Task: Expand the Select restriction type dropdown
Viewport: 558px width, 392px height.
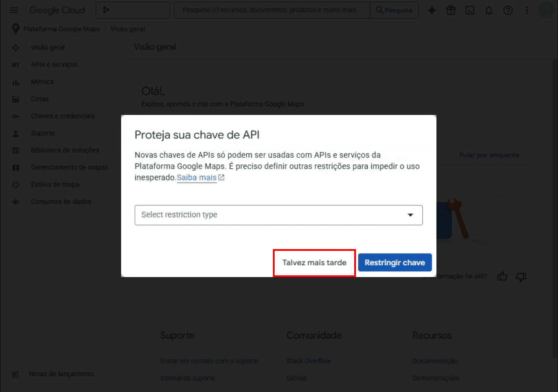Action: pos(279,215)
